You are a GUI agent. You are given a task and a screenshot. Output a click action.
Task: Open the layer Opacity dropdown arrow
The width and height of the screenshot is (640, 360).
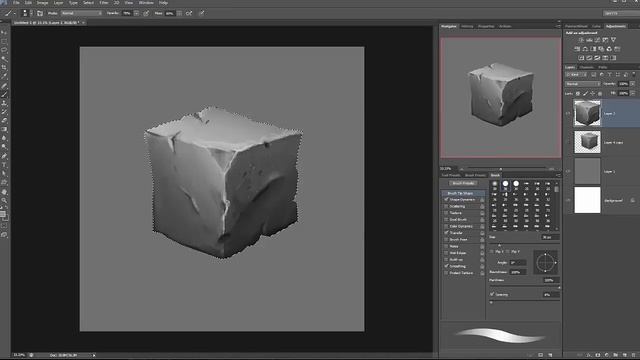click(632, 84)
